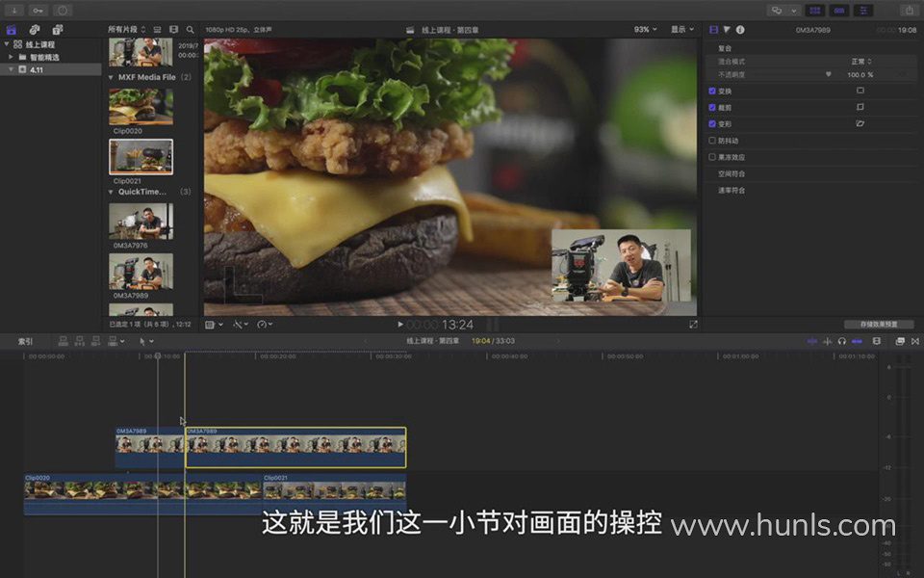Viewport: 924px width, 578px height.
Task: Toggle timeline skimming icon
Action: pyautogui.click(x=812, y=341)
